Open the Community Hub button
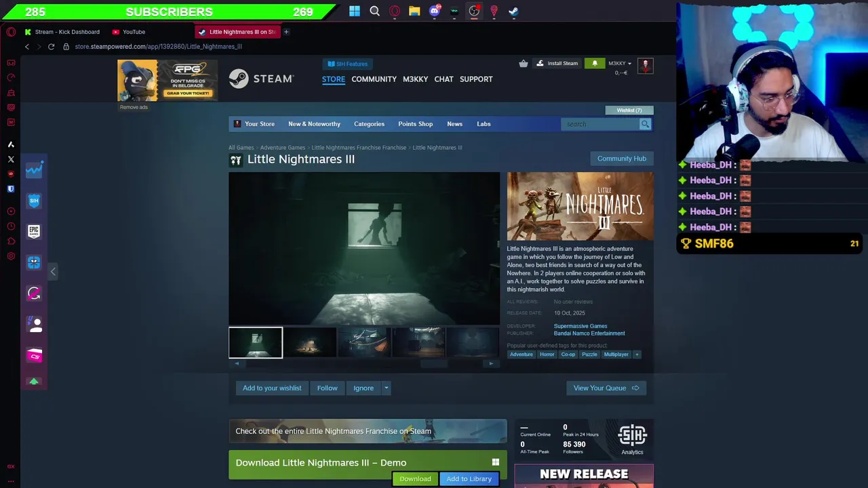The image size is (868, 488). (622, 159)
